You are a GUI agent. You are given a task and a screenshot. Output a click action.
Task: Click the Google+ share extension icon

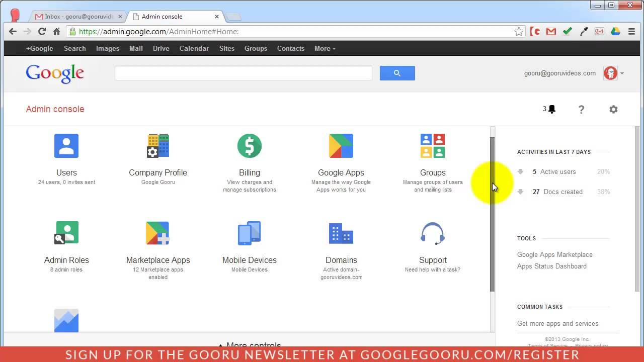pos(599,31)
